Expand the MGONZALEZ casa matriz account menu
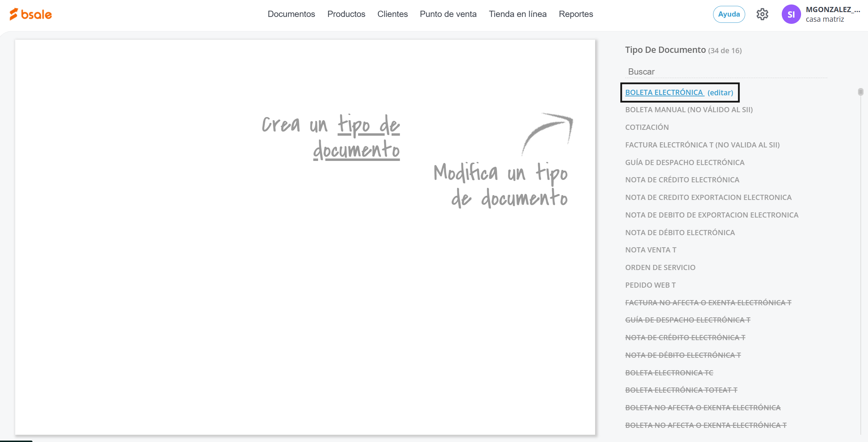The height and width of the screenshot is (442, 868). (832, 14)
